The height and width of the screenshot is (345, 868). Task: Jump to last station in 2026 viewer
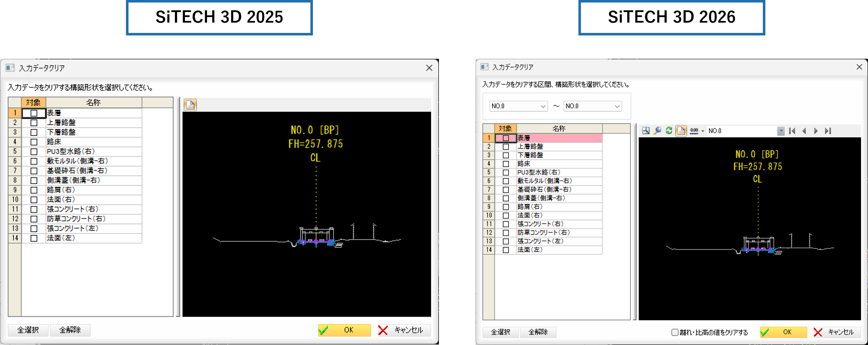tap(828, 131)
